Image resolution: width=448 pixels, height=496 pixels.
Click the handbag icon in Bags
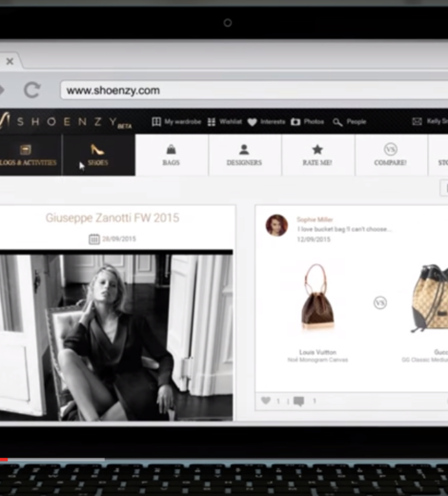tap(172, 150)
